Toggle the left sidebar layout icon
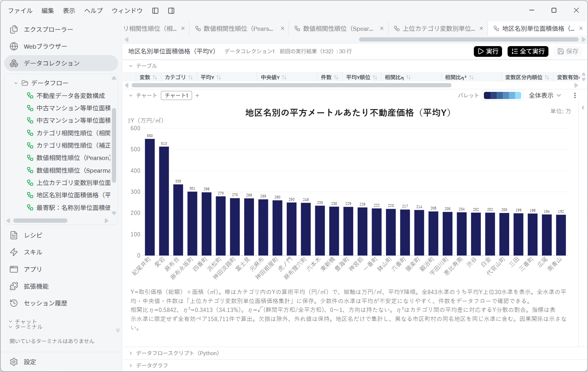Viewport: 588px width, 372px height. tap(155, 11)
